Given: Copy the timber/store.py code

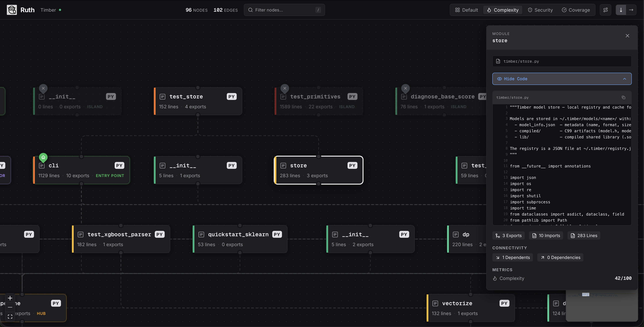Looking at the screenshot, I should pyautogui.click(x=623, y=98).
